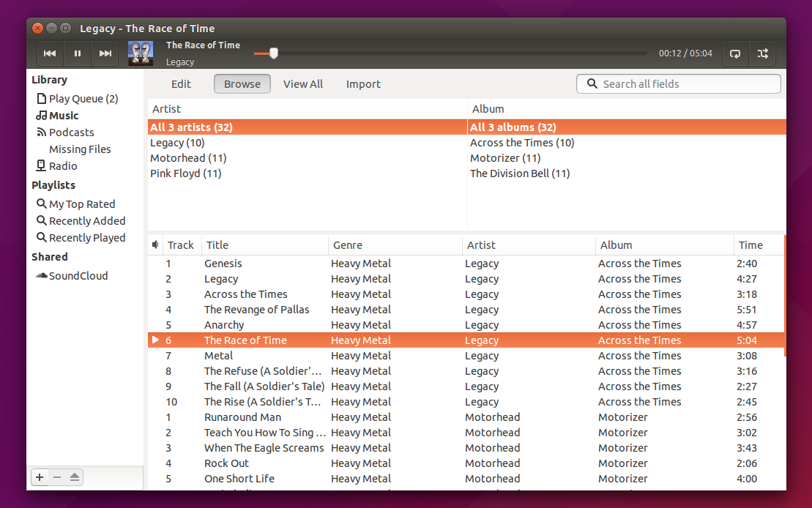Pause the currently playing track
Screen dimensions: 812x508
point(77,53)
